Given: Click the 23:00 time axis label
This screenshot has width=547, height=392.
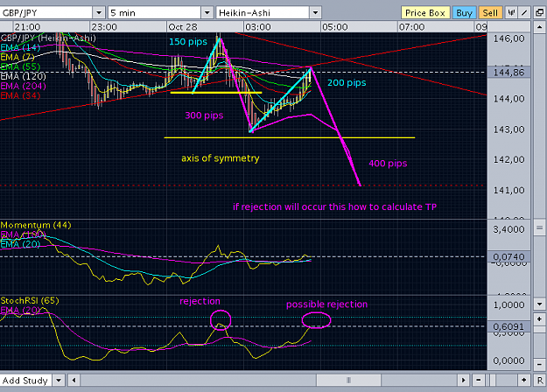Looking at the screenshot, I should click(x=104, y=27).
